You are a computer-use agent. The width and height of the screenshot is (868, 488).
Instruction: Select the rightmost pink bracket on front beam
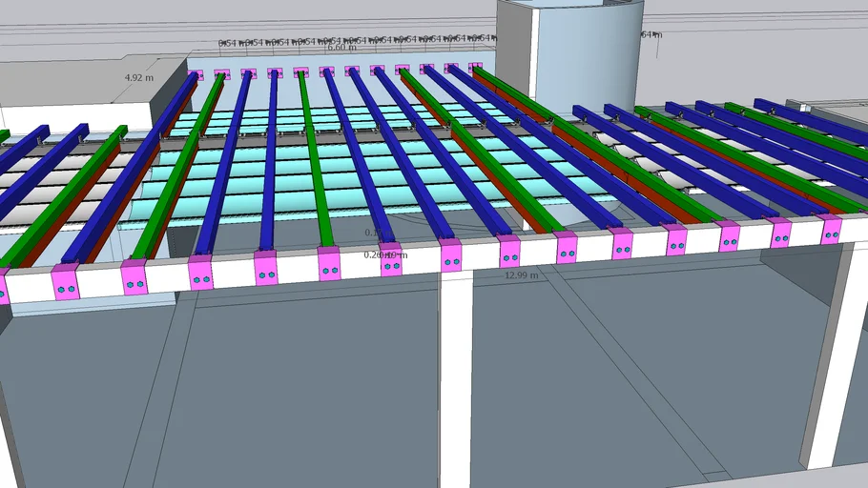pos(831,229)
